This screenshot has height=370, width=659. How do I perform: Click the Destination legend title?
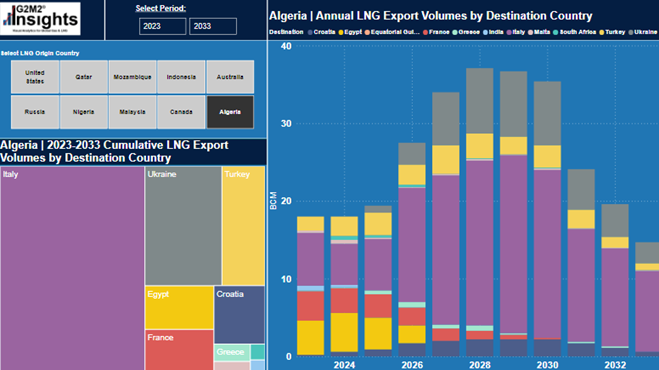tap(286, 32)
